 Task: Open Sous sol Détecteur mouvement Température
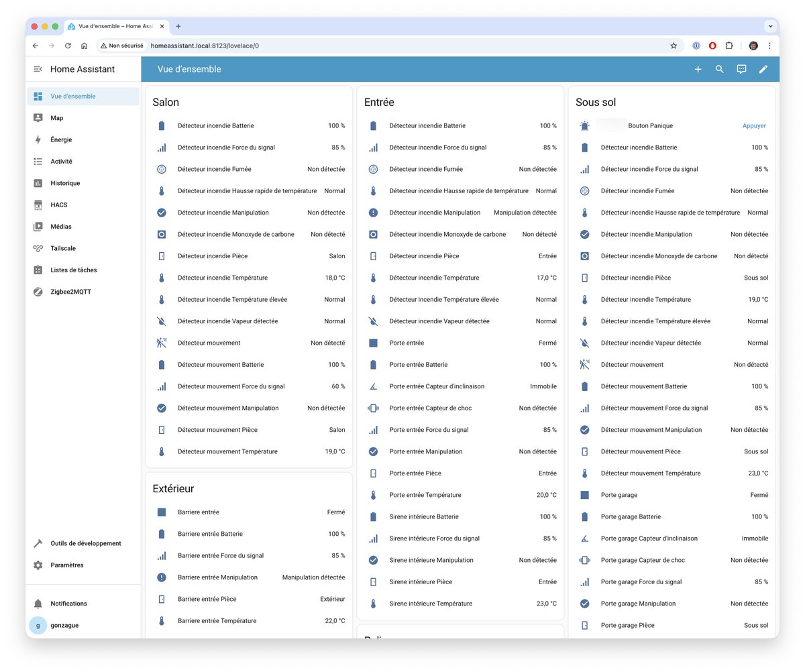pos(672,473)
